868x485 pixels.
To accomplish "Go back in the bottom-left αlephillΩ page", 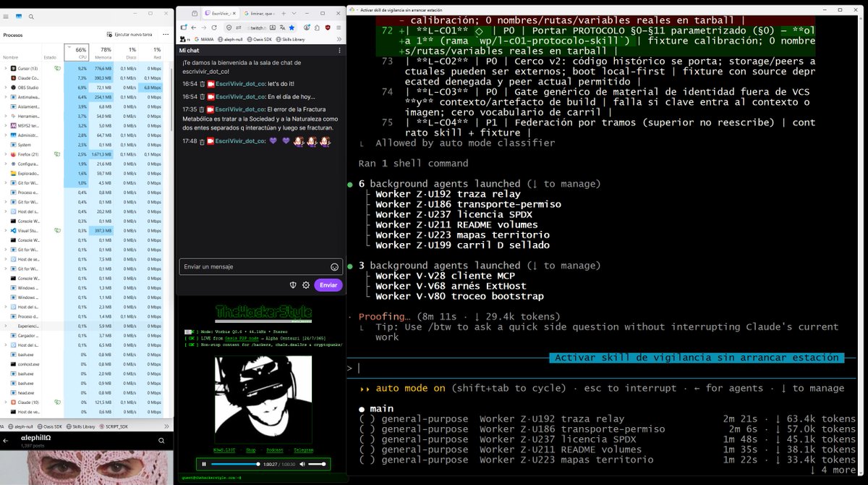I will click(7, 439).
